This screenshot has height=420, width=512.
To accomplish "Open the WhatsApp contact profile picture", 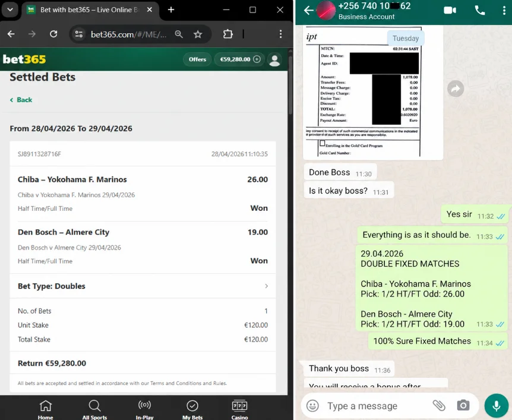I will tap(326, 11).
